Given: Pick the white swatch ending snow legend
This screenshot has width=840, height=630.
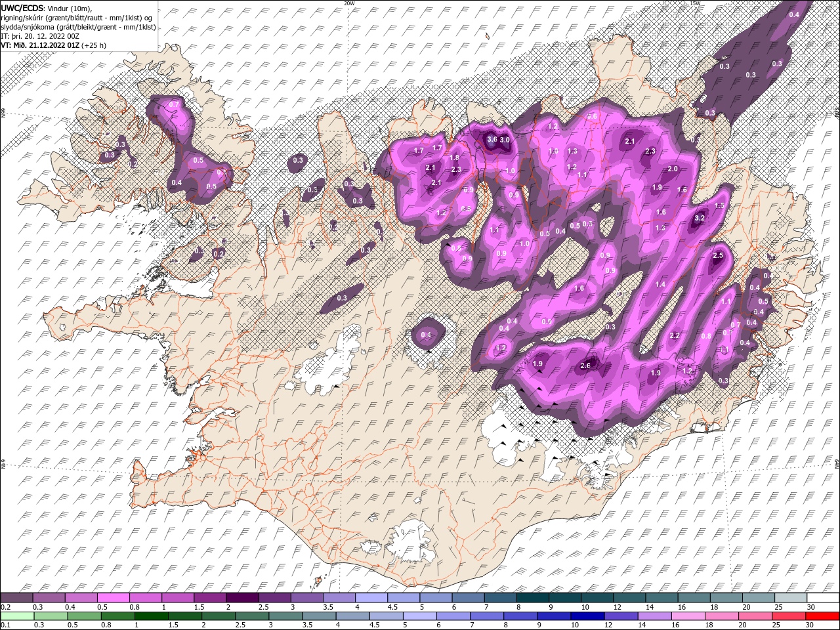Looking at the screenshot, I should tap(822, 598).
